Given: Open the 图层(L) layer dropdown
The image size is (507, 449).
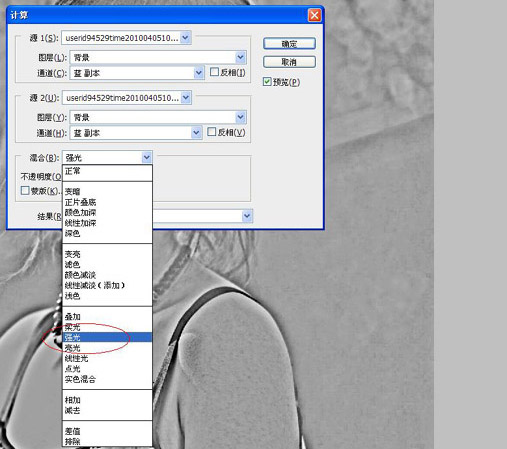Looking at the screenshot, I should pos(240,57).
